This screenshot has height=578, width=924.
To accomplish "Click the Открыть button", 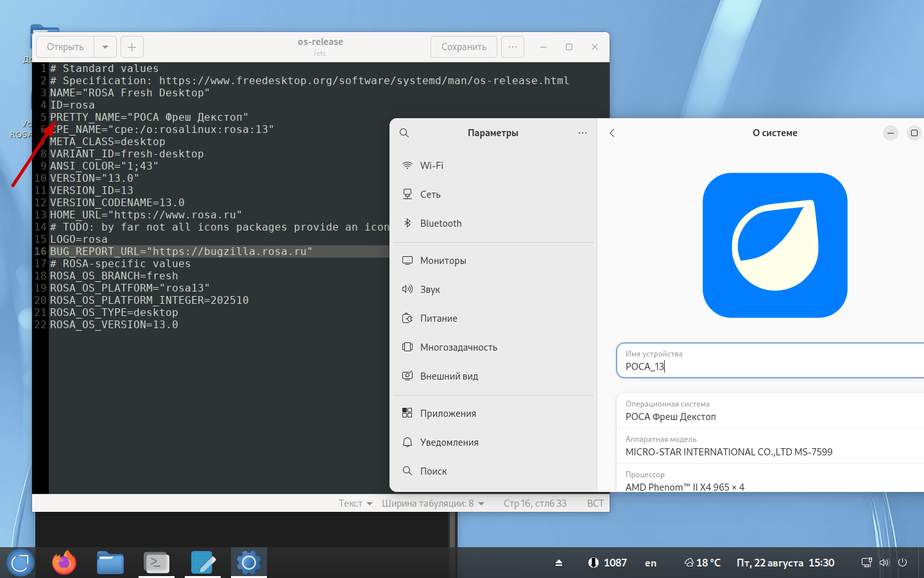I will [65, 47].
